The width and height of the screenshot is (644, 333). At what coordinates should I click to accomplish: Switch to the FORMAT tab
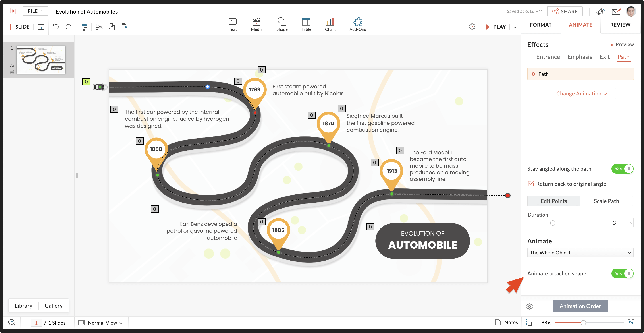(540, 25)
